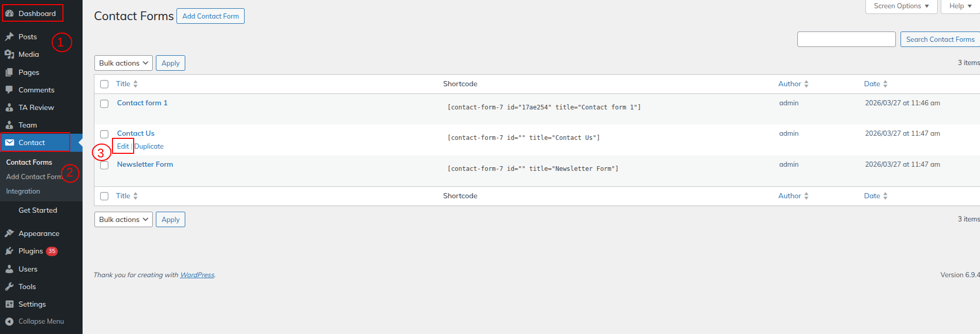Click the Pages icon in sidebar
The height and width of the screenshot is (334, 980).
tap(9, 72)
